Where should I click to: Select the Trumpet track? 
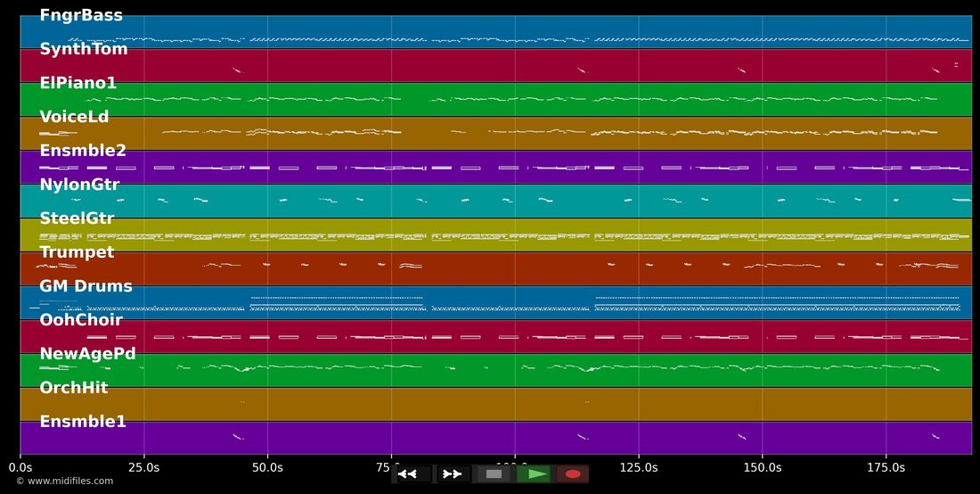click(x=495, y=268)
